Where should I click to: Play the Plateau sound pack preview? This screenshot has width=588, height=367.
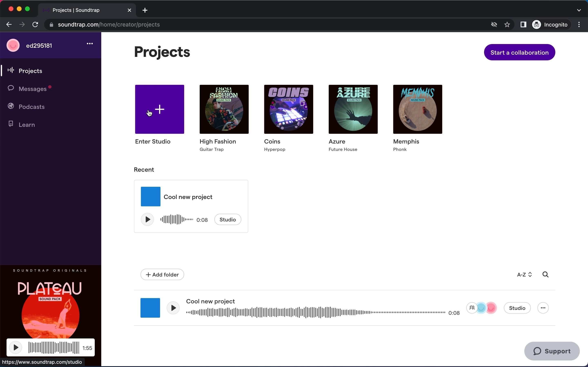point(16,347)
